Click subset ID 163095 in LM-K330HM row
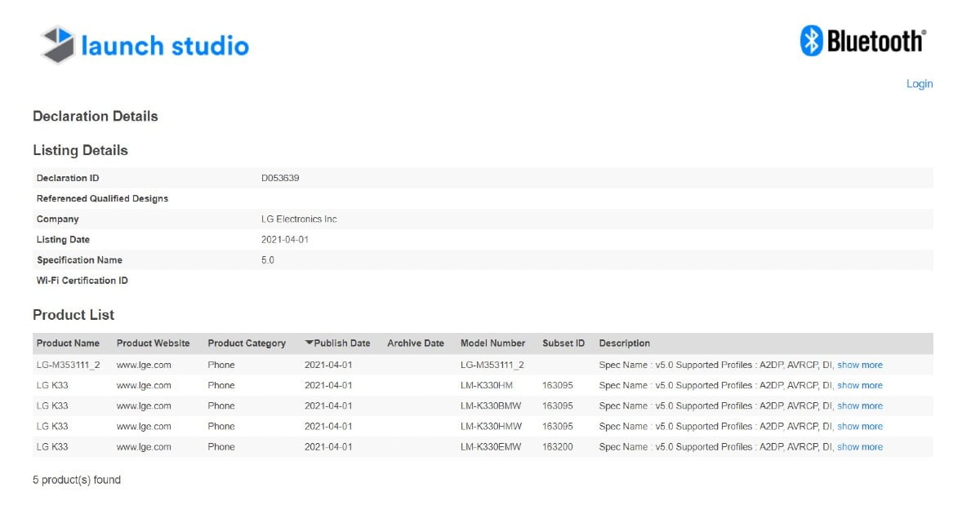 [x=559, y=385]
